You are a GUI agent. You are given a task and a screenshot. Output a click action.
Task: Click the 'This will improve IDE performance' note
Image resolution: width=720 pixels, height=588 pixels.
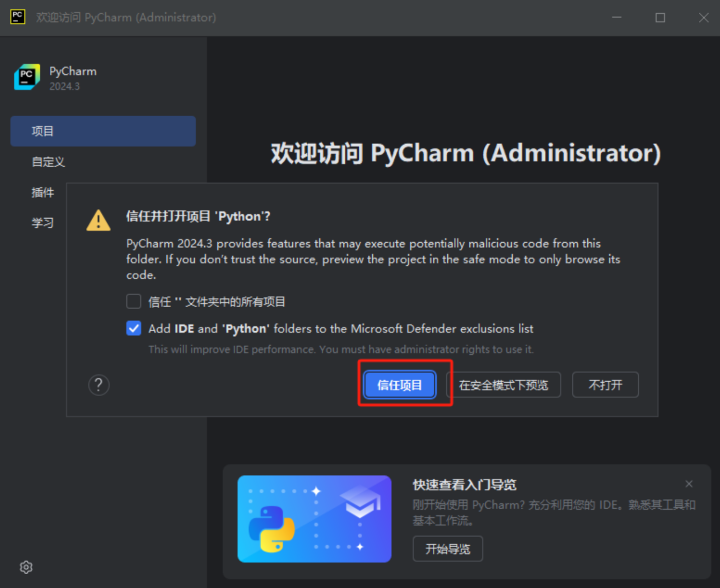pos(341,349)
